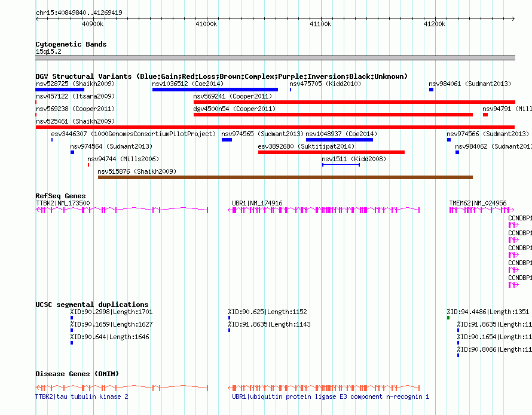Click the red loss bar under nsv569241
This screenshot has height=415, width=532.
tap(354, 102)
